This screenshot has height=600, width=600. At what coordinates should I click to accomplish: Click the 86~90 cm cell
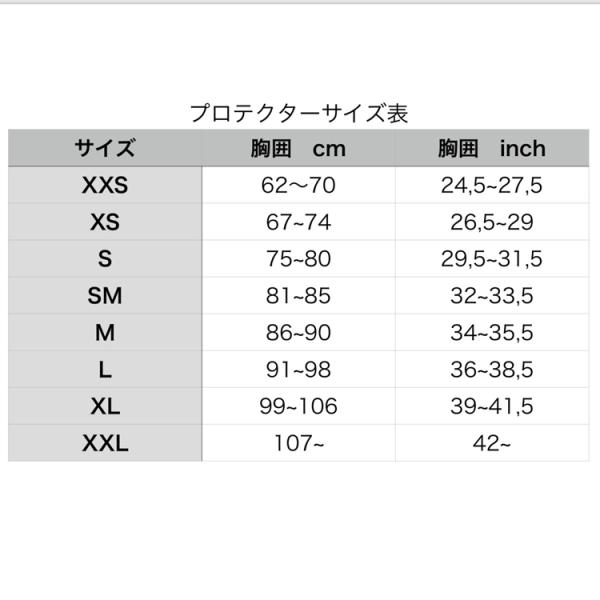[298, 333]
